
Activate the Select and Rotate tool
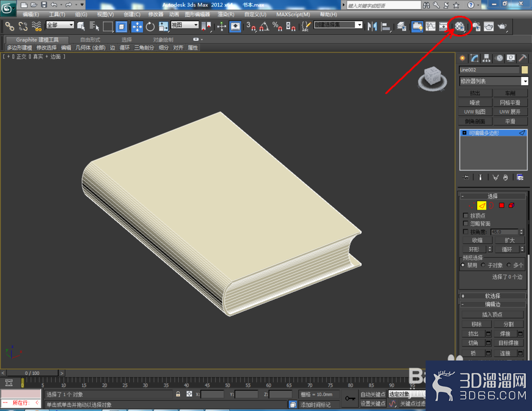tap(150, 26)
